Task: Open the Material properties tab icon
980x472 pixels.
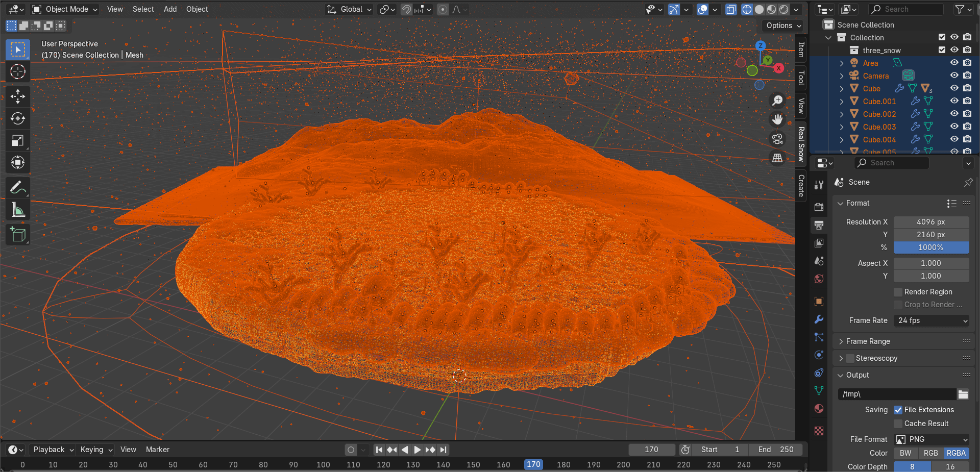Action: [819, 409]
